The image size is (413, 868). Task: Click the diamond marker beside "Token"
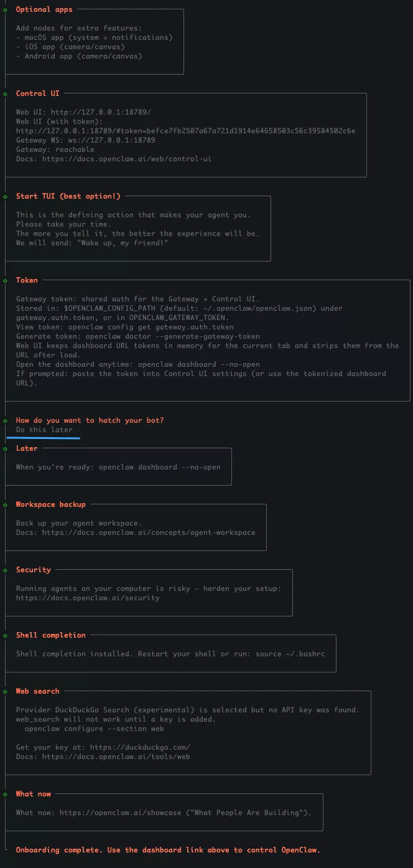[x=6, y=280]
